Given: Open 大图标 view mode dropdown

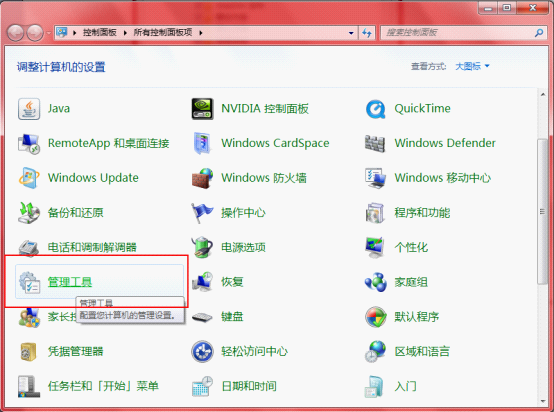Looking at the screenshot, I should click(x=472, y=66).
